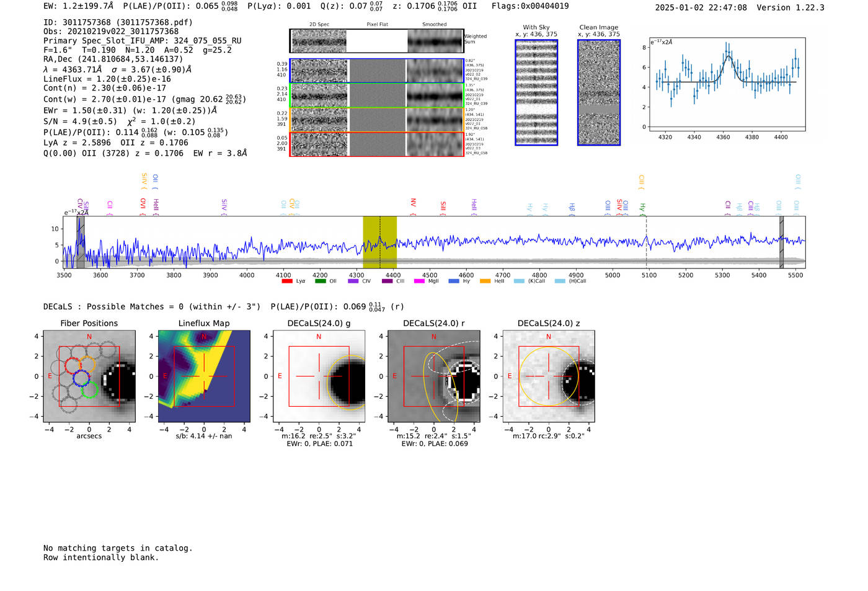
Task: Open the With Sky image panel
Action: (536, 92)
